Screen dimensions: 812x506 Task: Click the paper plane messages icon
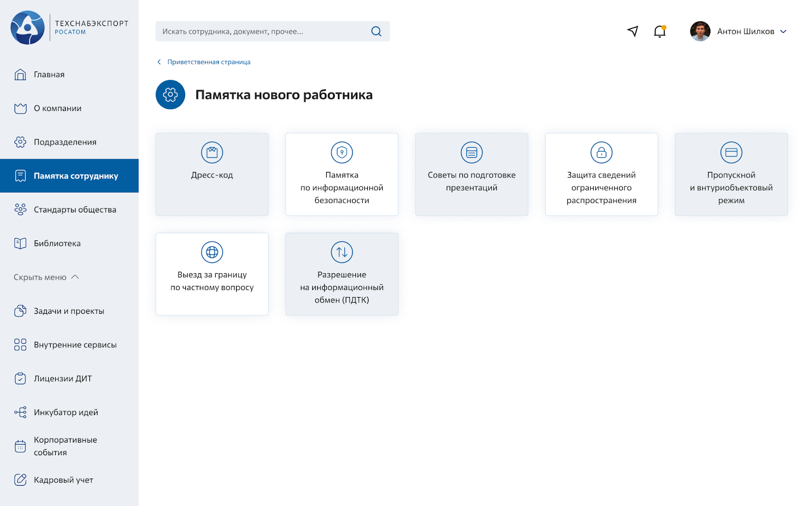pos(632,31)
